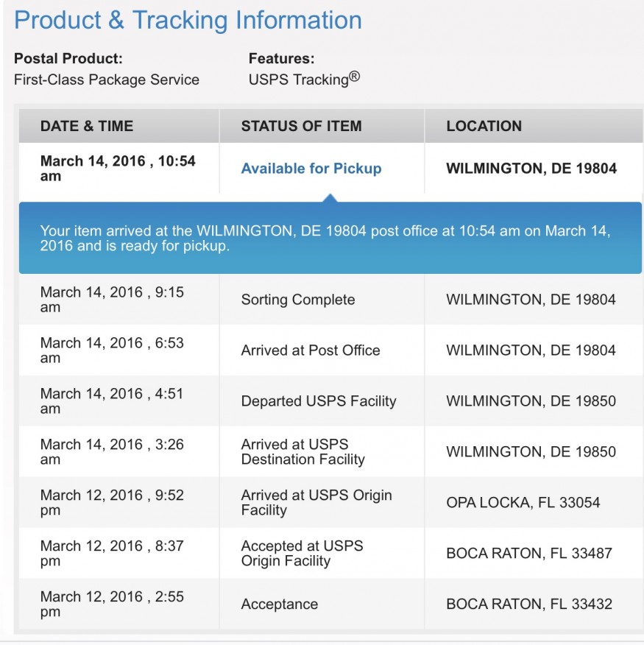Screen dimensions: 644x645
Task: Select the DATE & TIME column header
Action: tap(87, 126)
